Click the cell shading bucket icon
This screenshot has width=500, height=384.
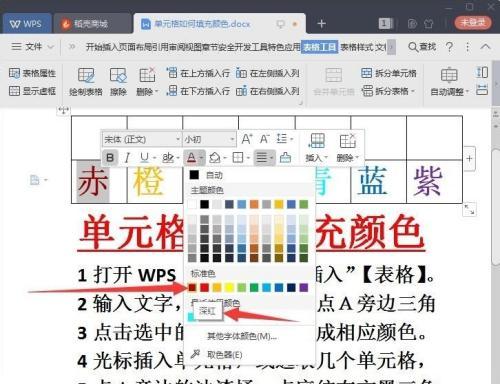click(215, 157)
